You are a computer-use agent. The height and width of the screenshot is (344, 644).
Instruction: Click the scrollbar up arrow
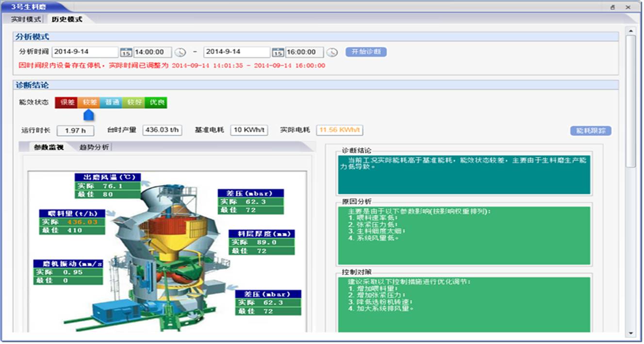pyautogui.click(x=631, y=31)
